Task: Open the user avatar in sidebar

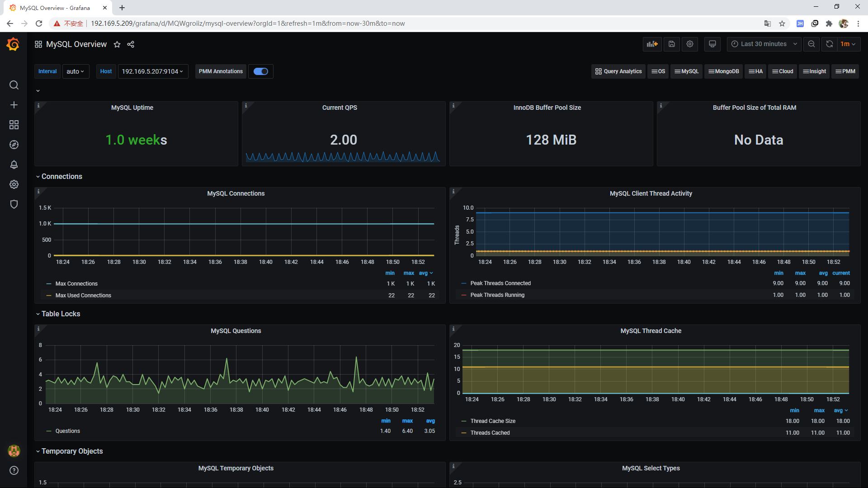Action: click(x=14, y=450)
